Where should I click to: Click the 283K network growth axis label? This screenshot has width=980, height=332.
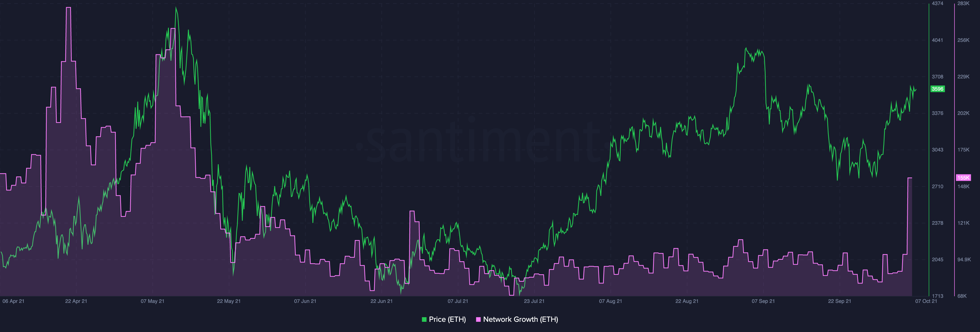pyautogui.click(x=963, y=3)
